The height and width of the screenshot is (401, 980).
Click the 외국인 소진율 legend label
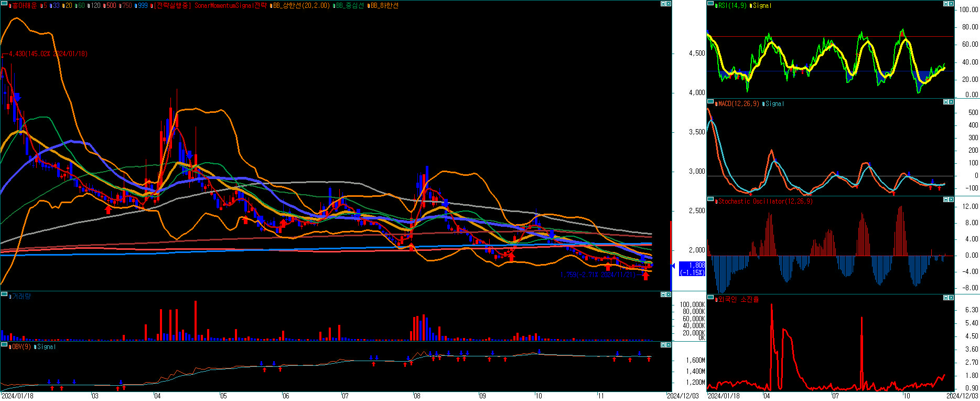[x=738, y=299]
